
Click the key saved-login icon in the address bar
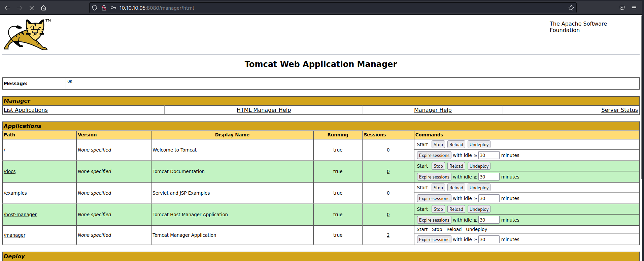[x=113, y=8]
